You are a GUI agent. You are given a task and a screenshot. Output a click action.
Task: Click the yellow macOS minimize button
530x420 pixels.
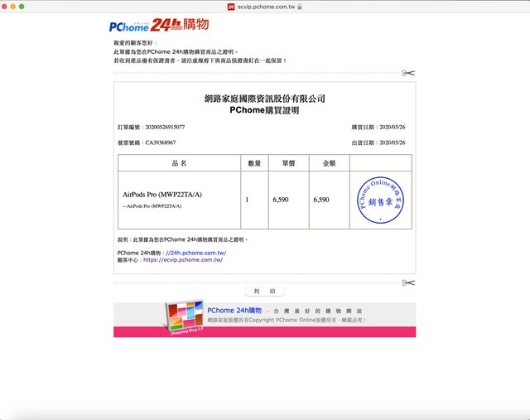tap(13, 7)
